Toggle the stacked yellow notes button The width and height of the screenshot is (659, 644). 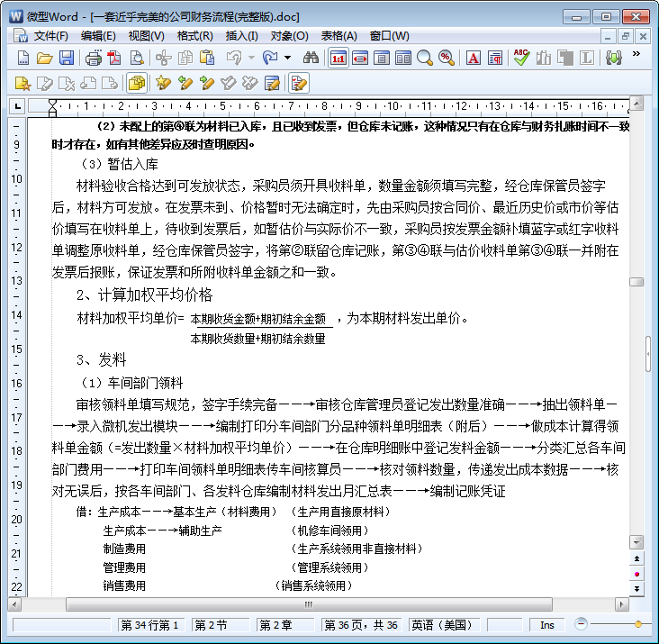pyautogui.click(x=137, y=83)
